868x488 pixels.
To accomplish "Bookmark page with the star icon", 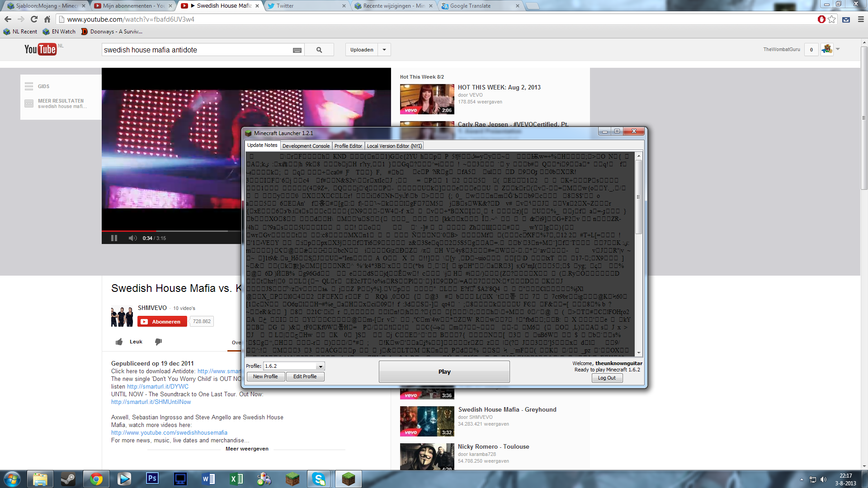I will [832, 19].
